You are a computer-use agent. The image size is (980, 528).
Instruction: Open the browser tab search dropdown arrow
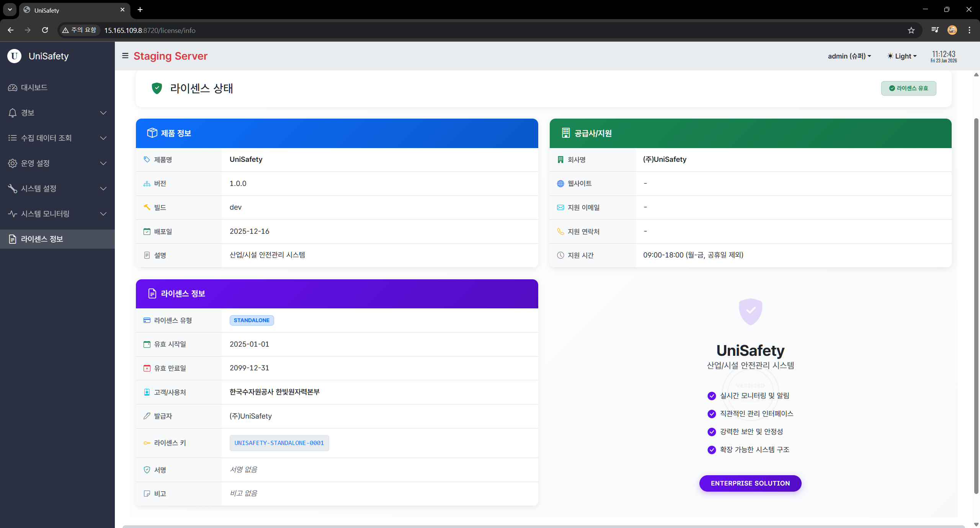(x=10, y=10)
